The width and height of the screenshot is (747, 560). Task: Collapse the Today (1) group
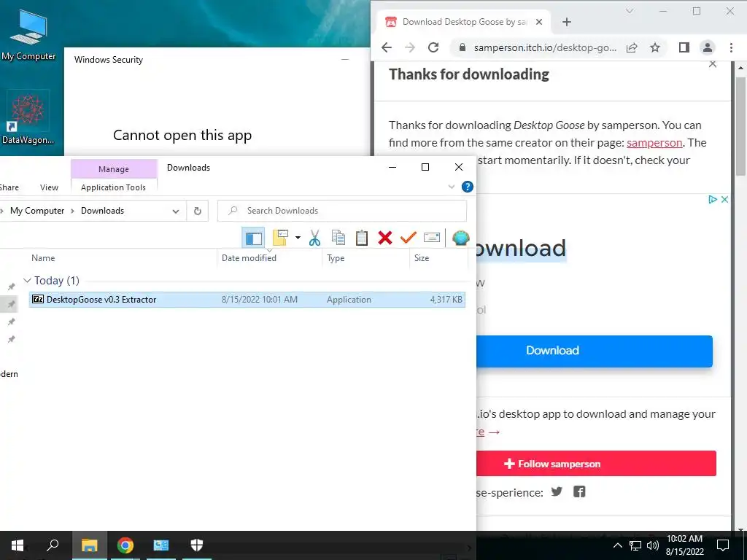coord(27,281)
